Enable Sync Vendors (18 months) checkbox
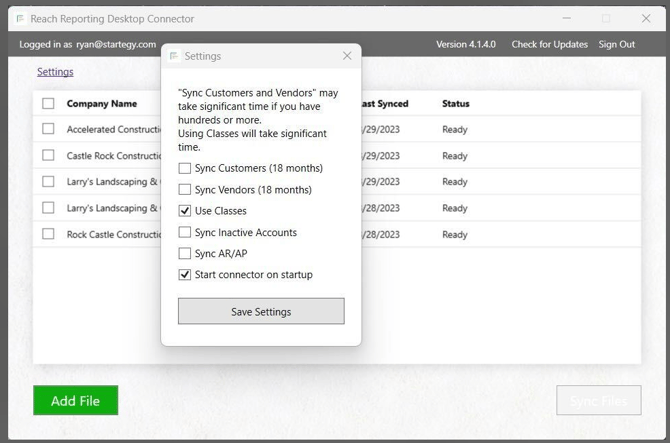 tap(185, 190)
